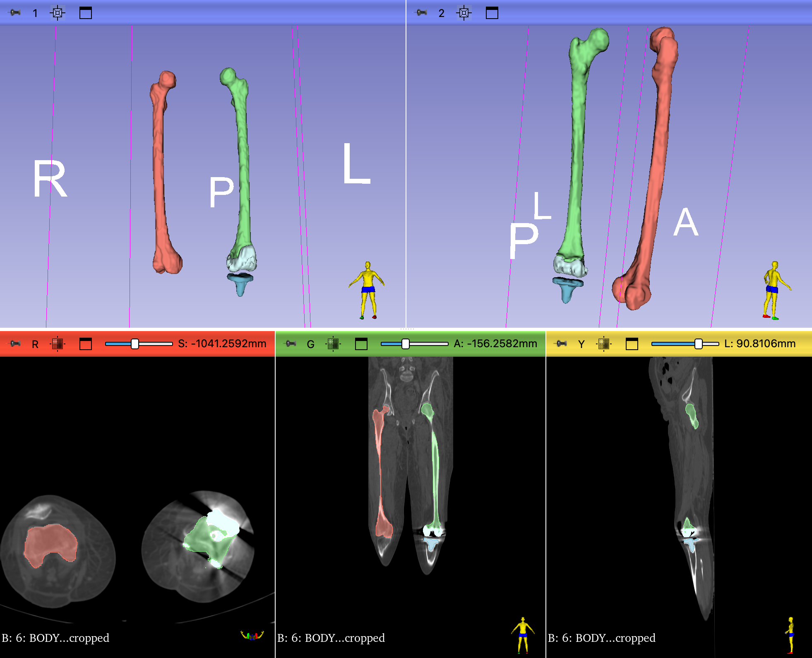
Task: Click the crosshair centering icon in 3D view 2
Action: (464, 13)
